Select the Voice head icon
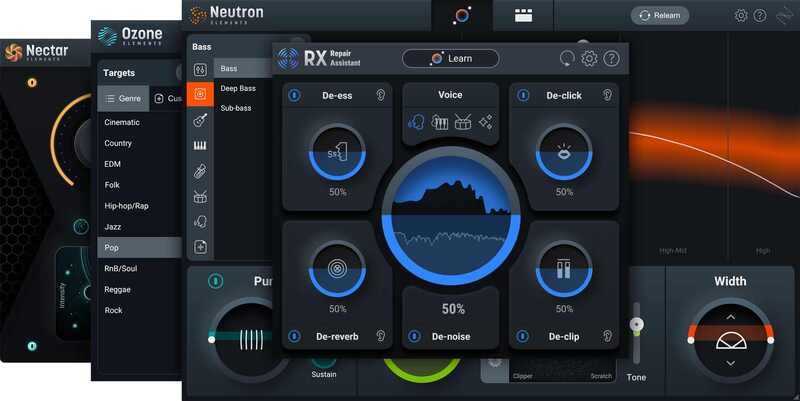This screenshot has width=800, height=401. 415,122
